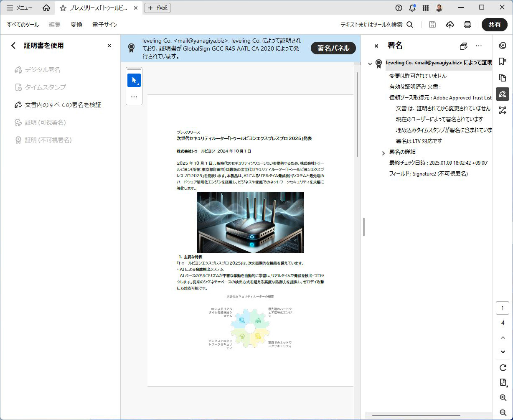The height and width of the screenshot is (420, 513).
Task: Click 変更は許可されていません text
Action: (418, 76)
